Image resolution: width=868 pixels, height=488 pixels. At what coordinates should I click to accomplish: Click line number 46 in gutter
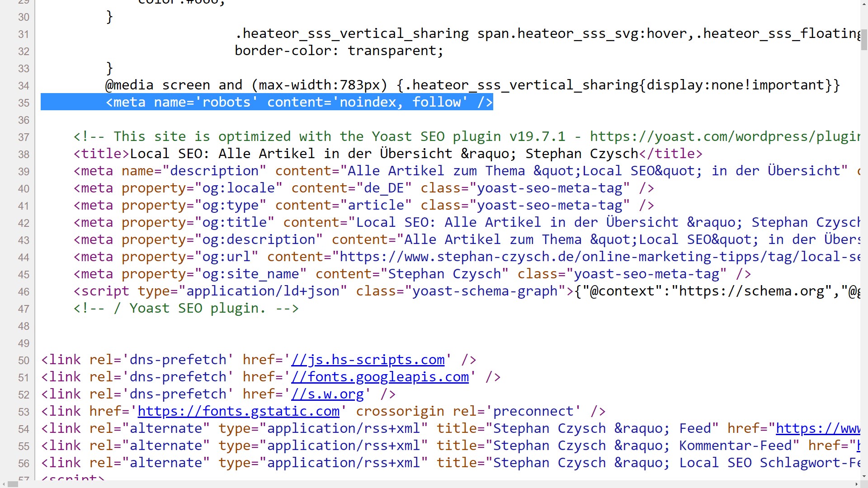click(24, 292)
